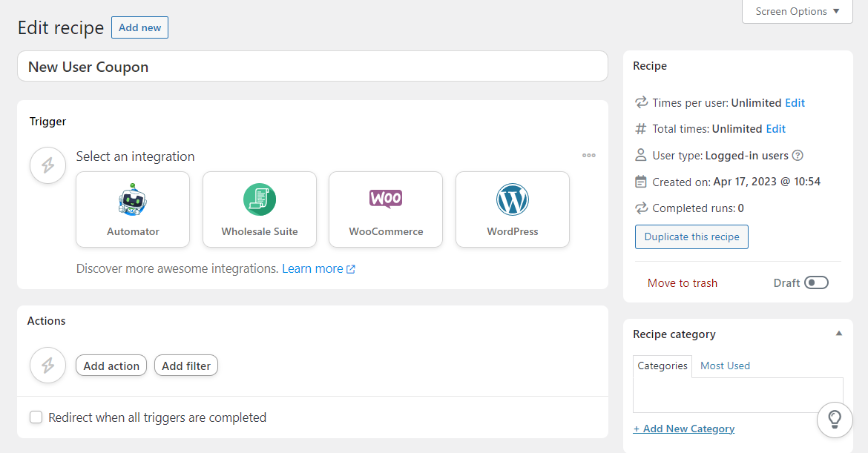Click the Select an integration heading
Image resolution: width=868 pixels, height=453 pixels.
[x=135, y=156]
